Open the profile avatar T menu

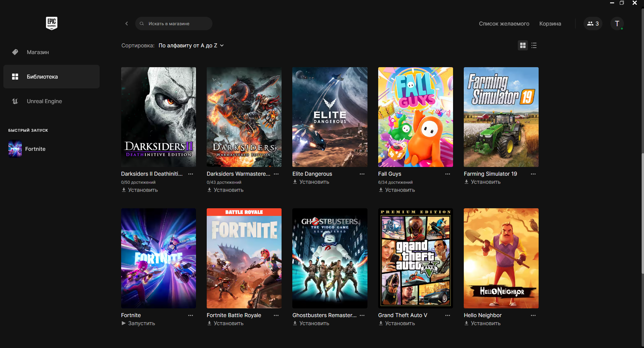(x=617, y=24)
